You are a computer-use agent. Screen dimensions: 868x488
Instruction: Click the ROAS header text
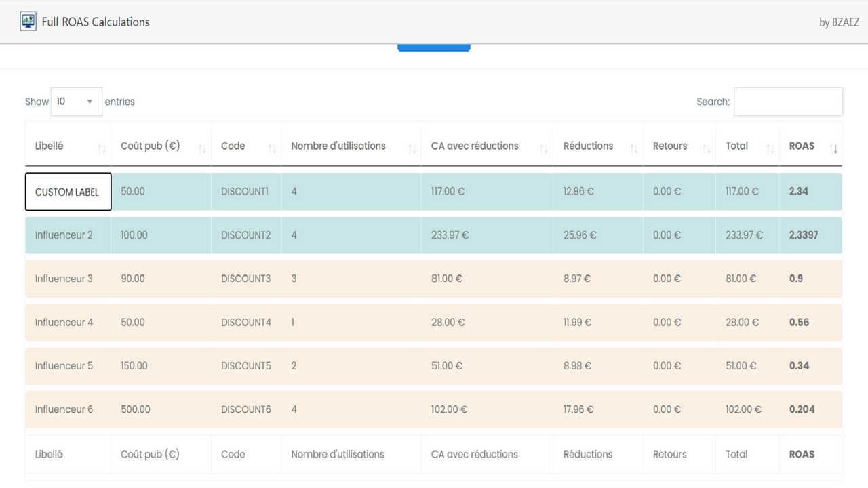pos(802,146)
